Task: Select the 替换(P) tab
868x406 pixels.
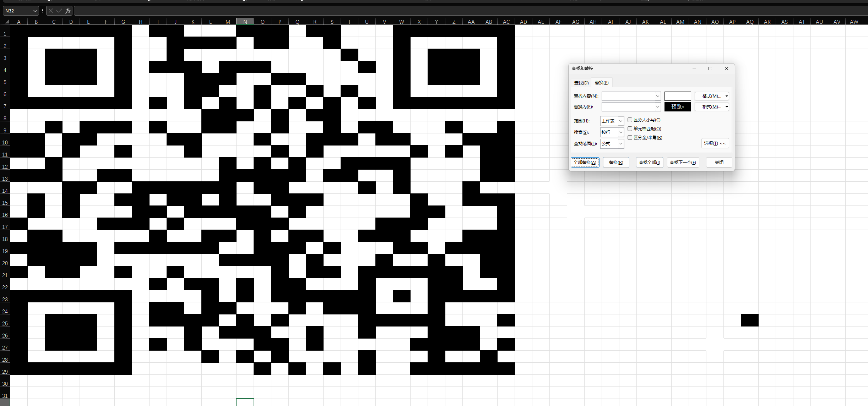Action: [x=601, y=83]
